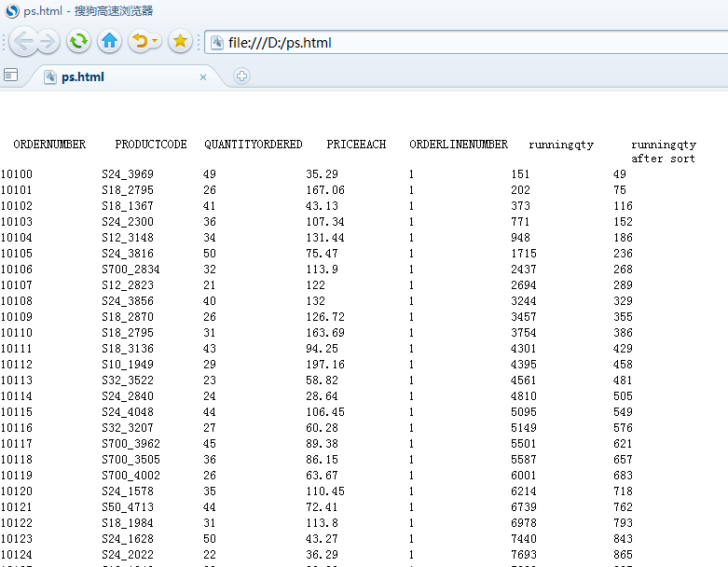Open the sidebar panel icon left of tabs
728x567 pixels.
click(10, 75)
